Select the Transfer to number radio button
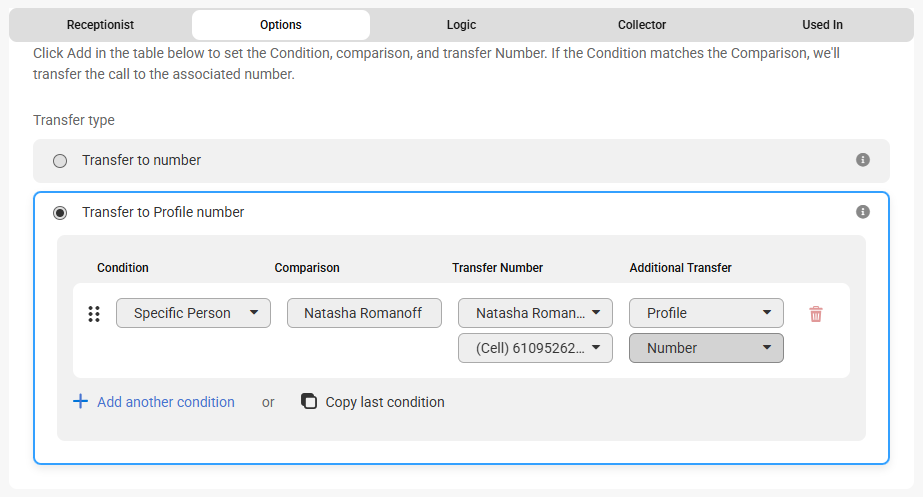Screen dimensions: 923x497 click(60, 161)
